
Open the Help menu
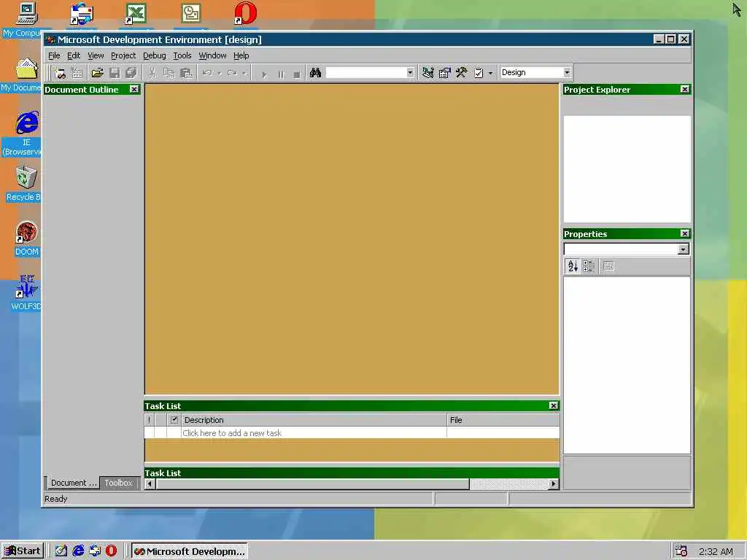pos(241,55)
